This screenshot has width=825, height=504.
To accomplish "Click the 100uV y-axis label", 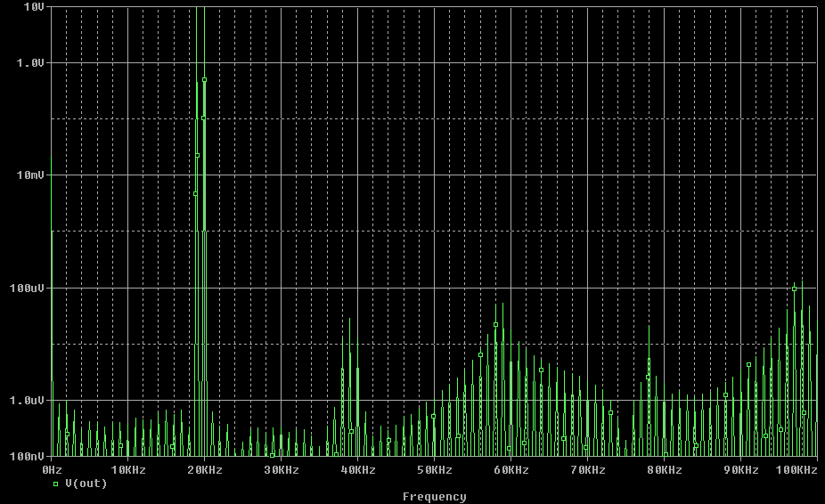I will tap(28, 289).
